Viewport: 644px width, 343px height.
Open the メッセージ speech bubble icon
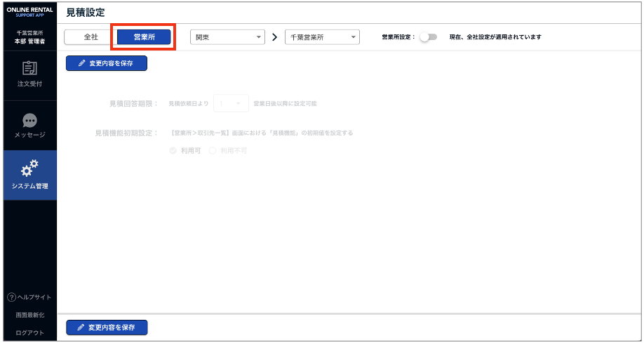[29, 121]
